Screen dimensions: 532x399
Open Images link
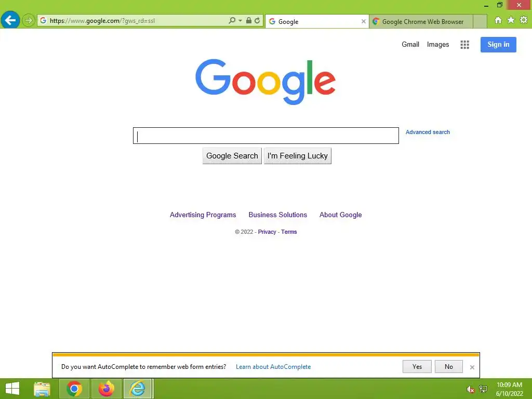coord(437,45)
